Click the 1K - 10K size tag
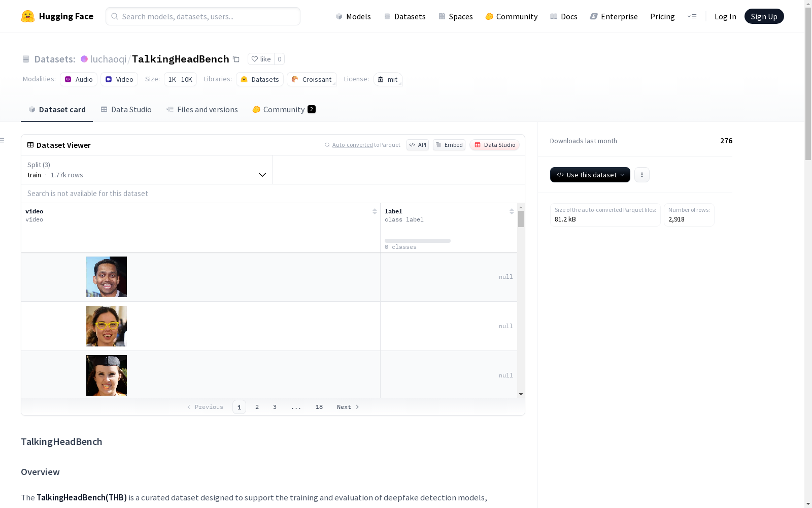 (x=180, y=79)
